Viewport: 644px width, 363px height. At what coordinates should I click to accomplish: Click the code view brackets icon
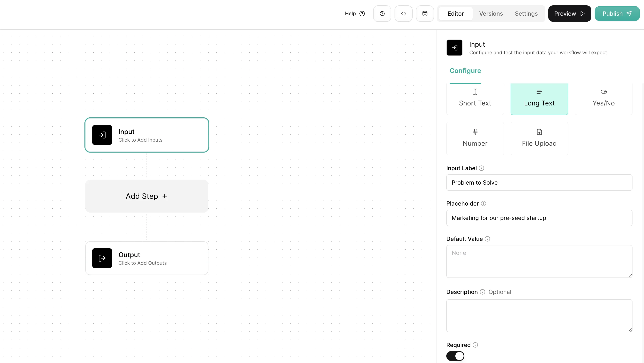403,14
